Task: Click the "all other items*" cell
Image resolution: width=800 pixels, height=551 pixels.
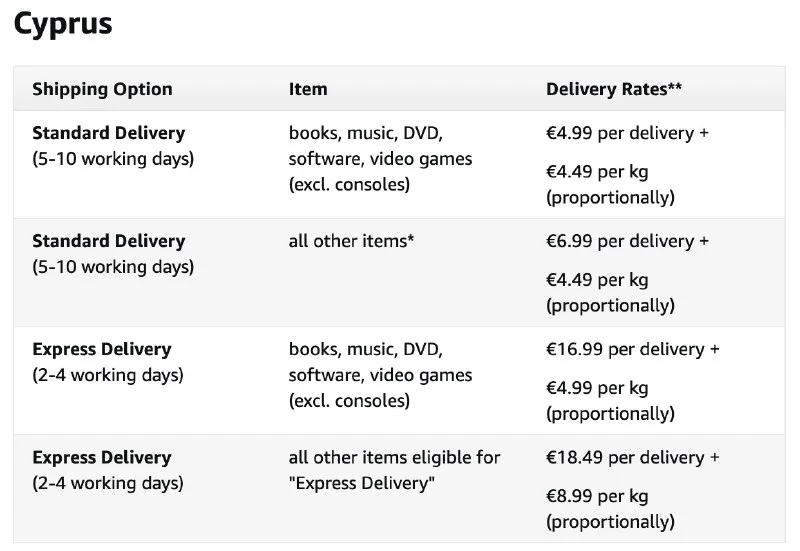Action: [351, 241]
